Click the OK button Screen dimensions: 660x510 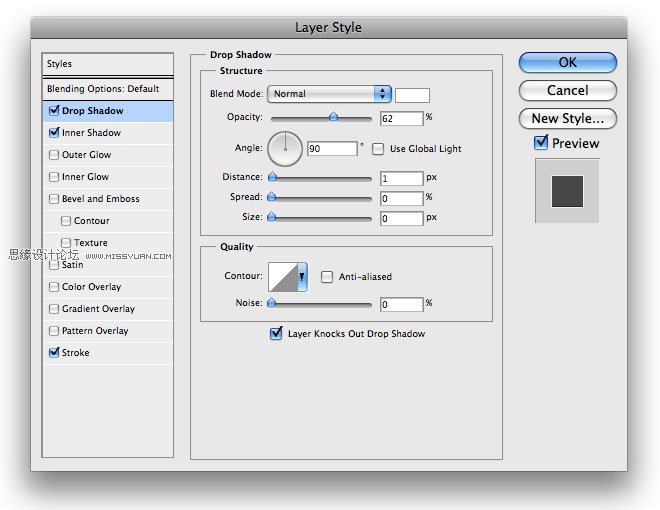coord(567,62)
